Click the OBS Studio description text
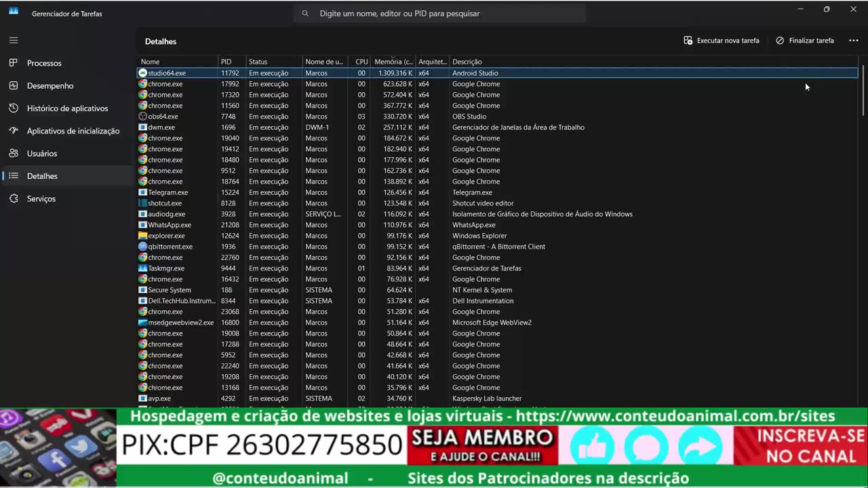This screenshot has width=868, height=488. pos(469,117)
